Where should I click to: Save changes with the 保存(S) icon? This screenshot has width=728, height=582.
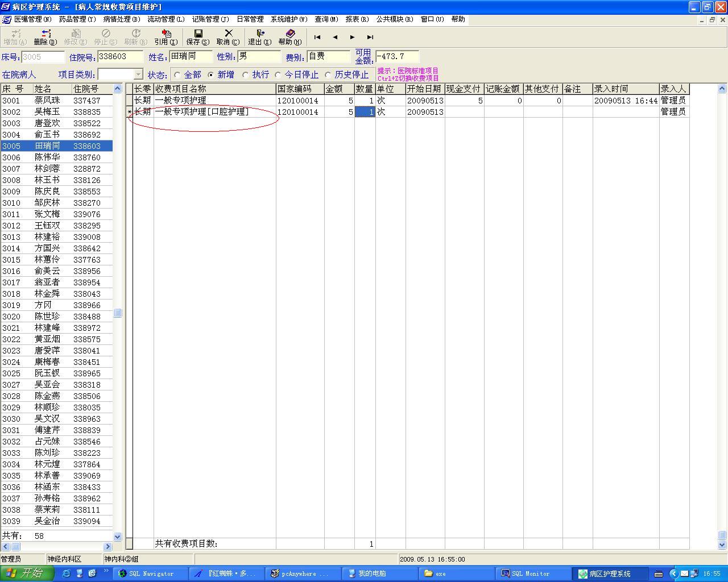[x=198, y=38]
